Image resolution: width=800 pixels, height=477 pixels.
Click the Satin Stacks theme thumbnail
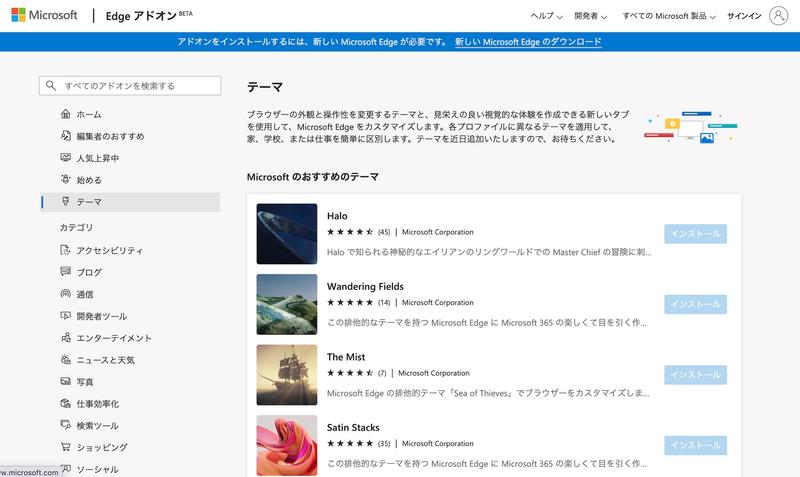tap(287, 445)
